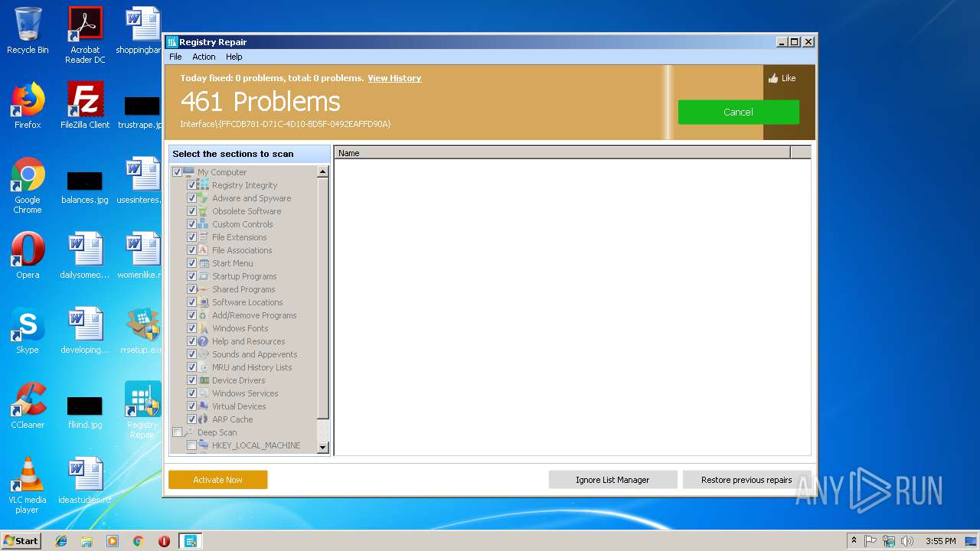The image size is (980, 551).
Task: Open the File menu
Action: point(175,57)
